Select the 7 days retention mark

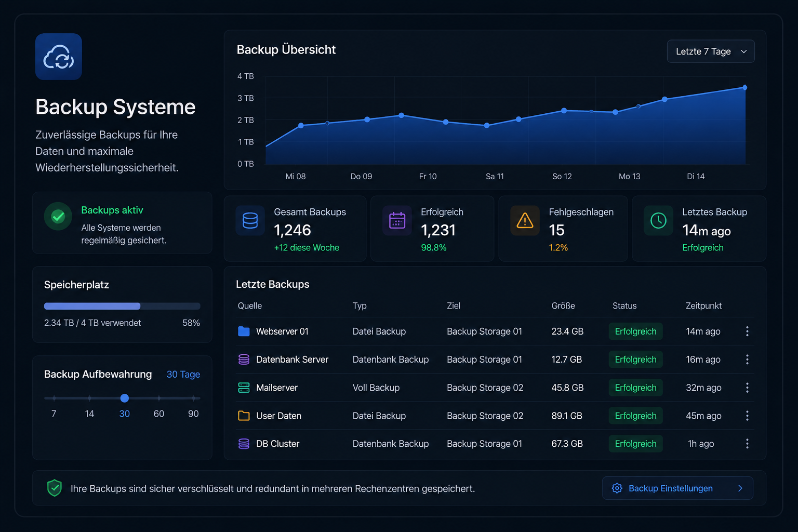[54, 398]
